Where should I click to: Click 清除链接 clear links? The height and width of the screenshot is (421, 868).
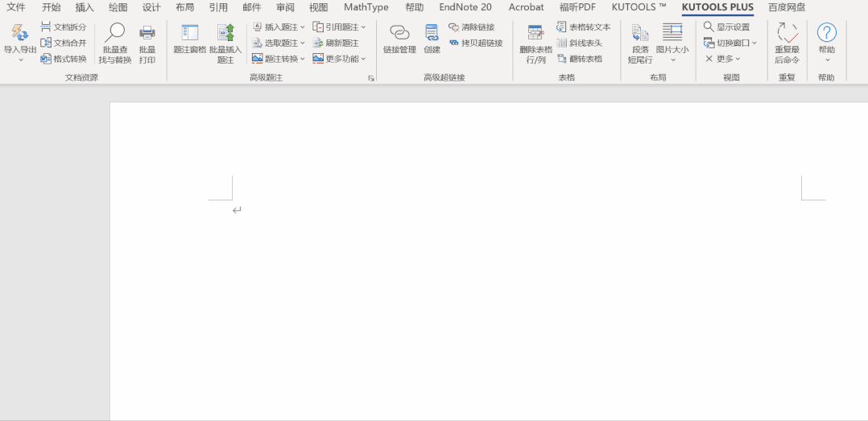[x=472, y=27]
